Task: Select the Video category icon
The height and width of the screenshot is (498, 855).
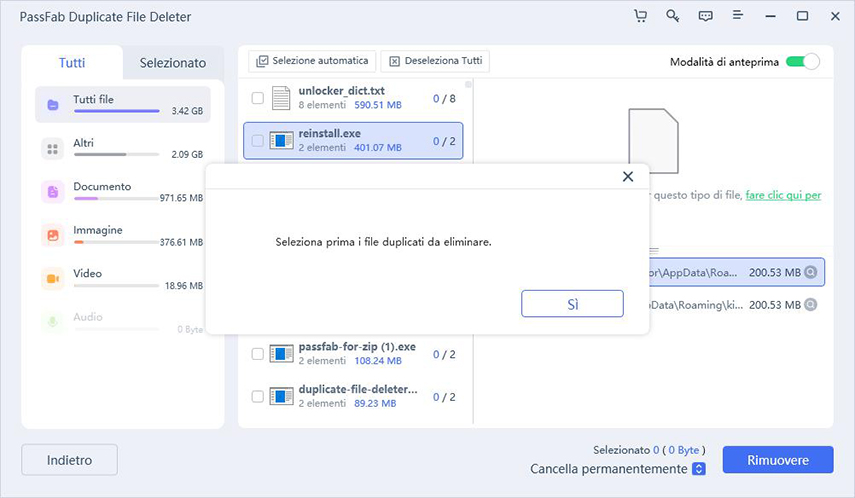Action: coord(52,279)
